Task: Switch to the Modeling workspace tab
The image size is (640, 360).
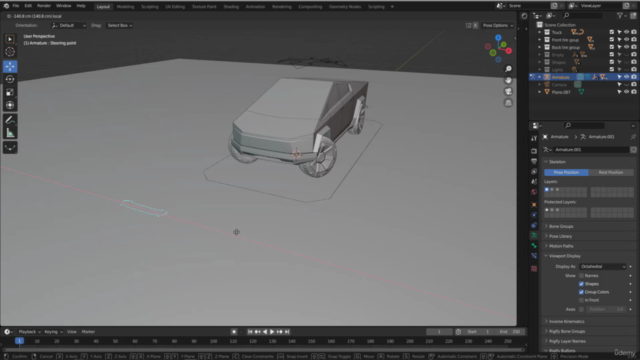Action: click(125, 7)
